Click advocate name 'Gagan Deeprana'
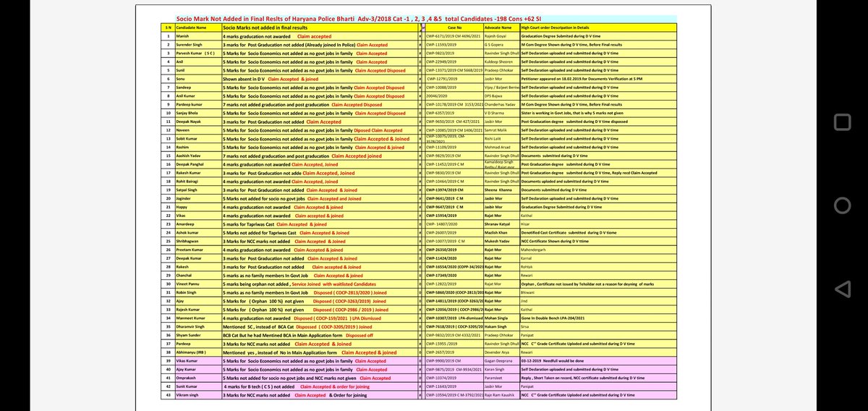Screen dimensions: 868x411 click(499, 360)
